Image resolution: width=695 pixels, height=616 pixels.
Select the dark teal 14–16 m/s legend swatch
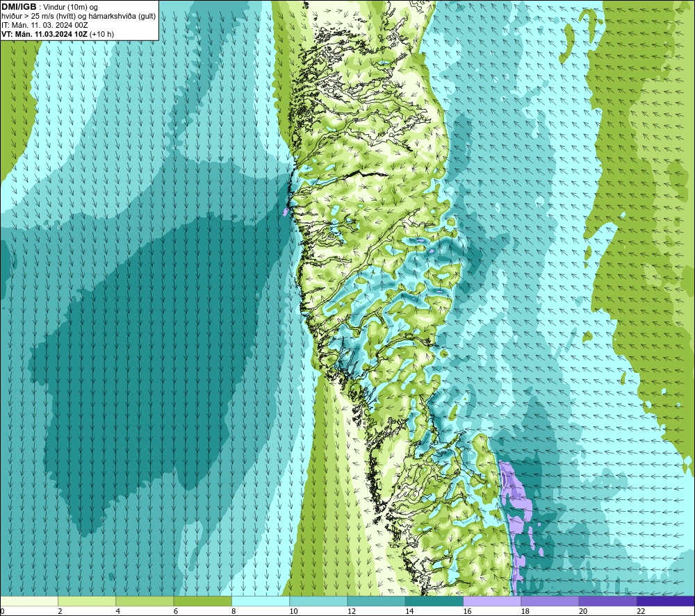pyautogui.click(x=434, y=601)
